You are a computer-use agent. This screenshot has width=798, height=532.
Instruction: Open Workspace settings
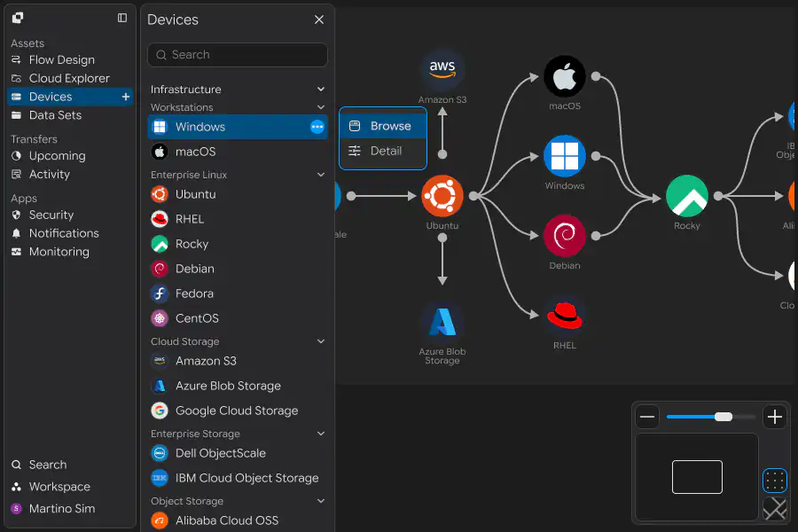point(70,487)
